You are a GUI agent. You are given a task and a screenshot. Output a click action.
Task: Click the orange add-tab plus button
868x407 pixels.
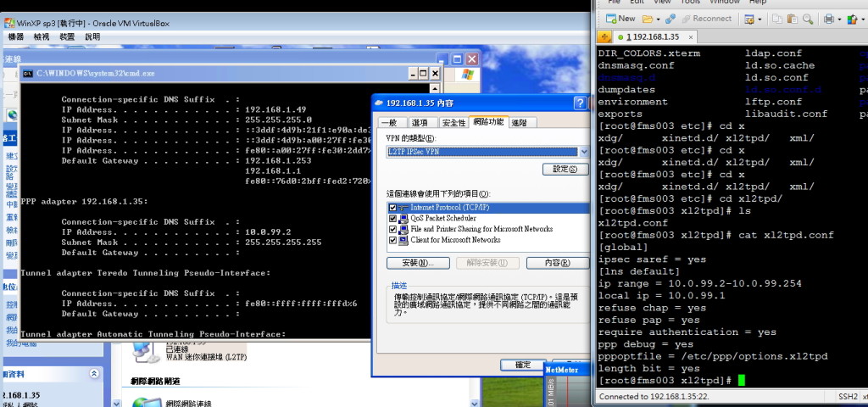pos(604,37)
